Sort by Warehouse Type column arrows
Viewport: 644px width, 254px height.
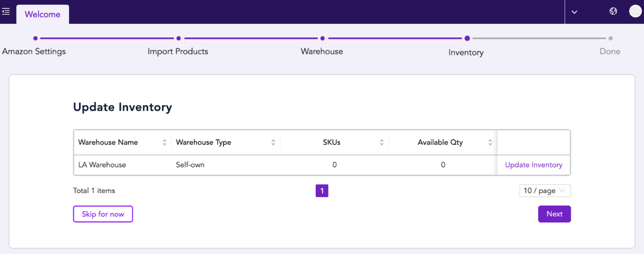click(273, 143)
